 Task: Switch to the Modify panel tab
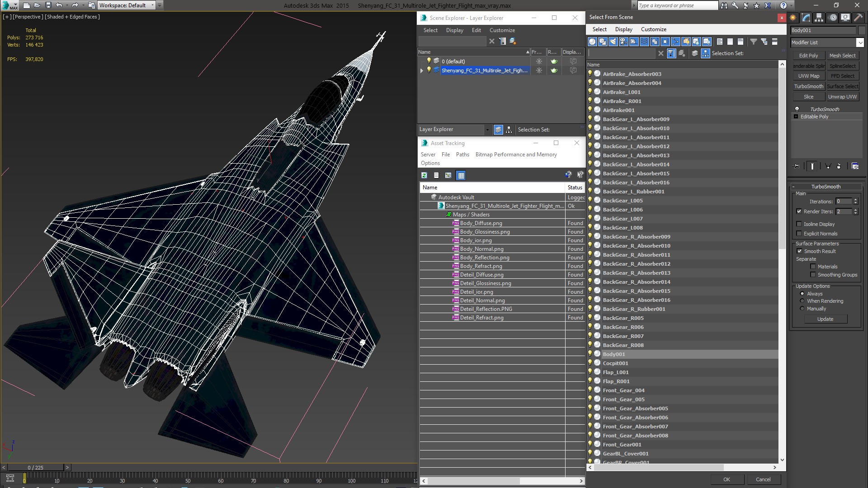pyautogui.click(x=806, y=18)
